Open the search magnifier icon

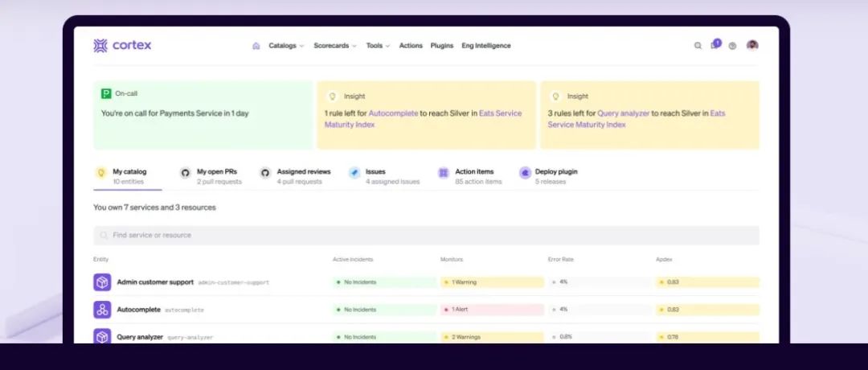698,46
